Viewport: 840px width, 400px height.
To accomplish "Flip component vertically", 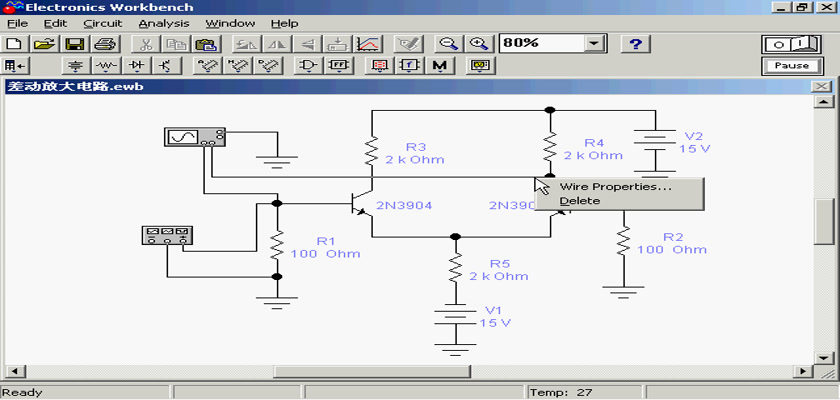I will (308, 43).
